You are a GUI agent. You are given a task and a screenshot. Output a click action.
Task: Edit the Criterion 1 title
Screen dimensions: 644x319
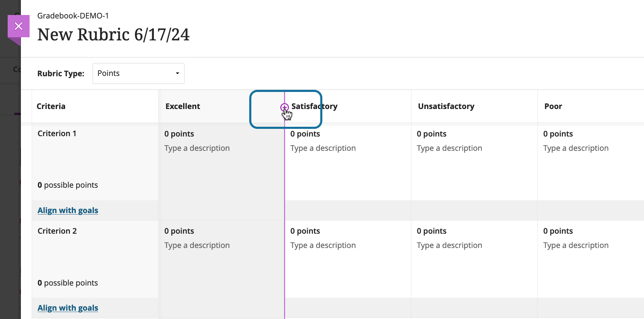pos(57,134)
